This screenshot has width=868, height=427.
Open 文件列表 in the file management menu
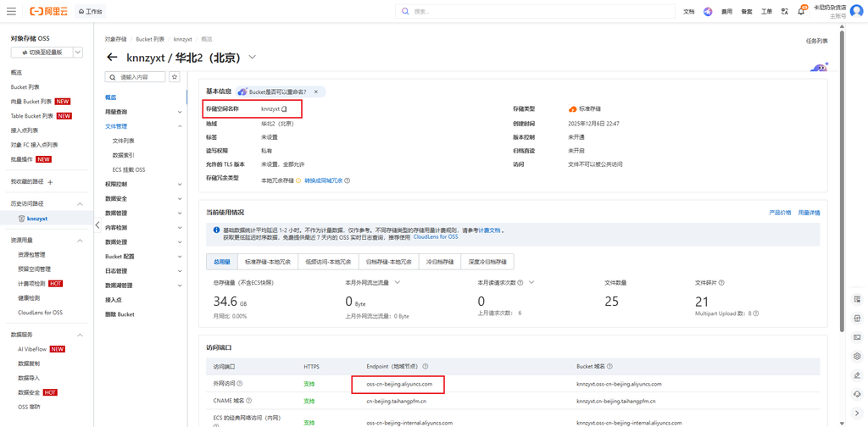click(123, 141)
